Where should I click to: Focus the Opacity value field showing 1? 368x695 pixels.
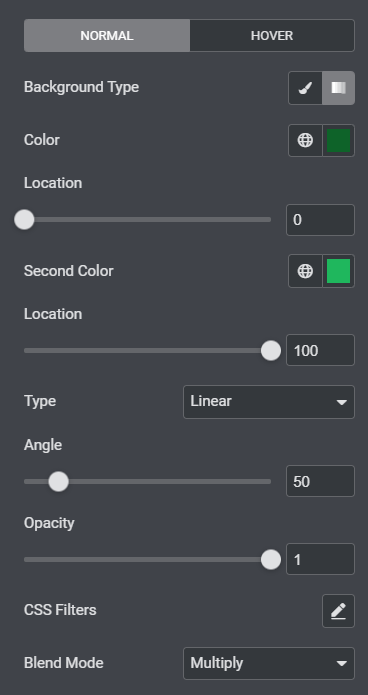(321, 559)
